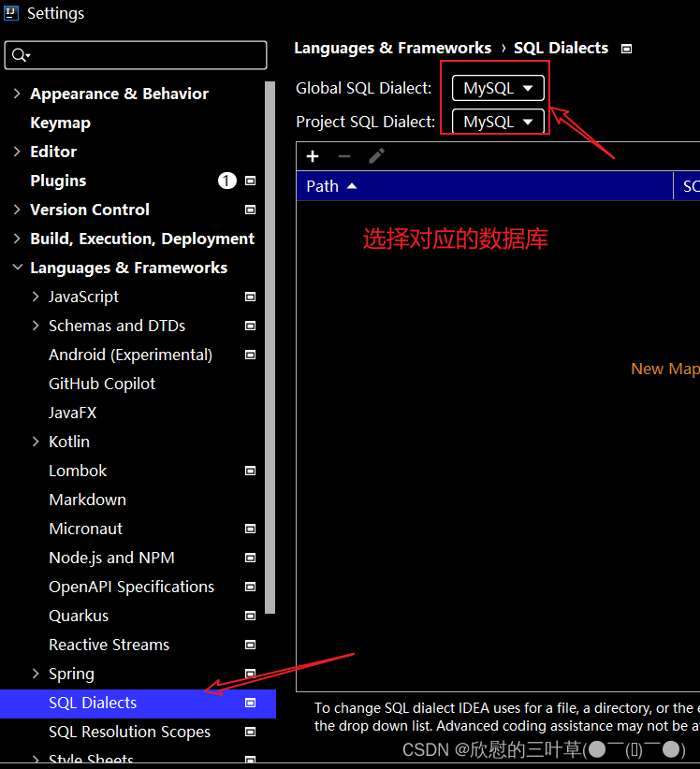Expand the Editor section
The image size is (700, 769).
[17, 151]
